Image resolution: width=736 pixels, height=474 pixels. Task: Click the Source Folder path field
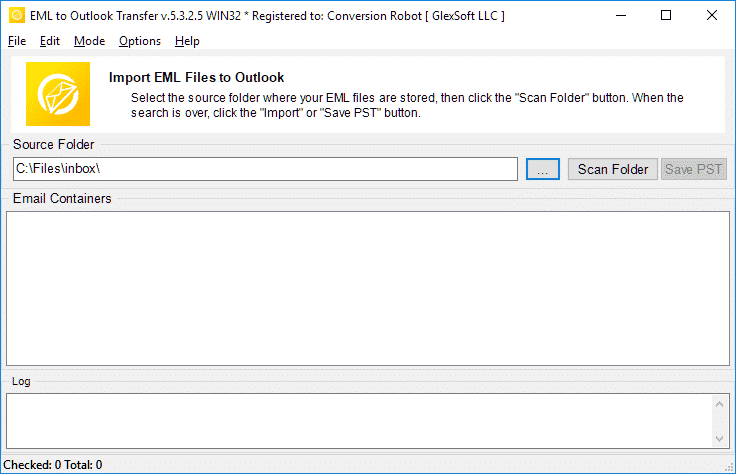coord(265,169)
